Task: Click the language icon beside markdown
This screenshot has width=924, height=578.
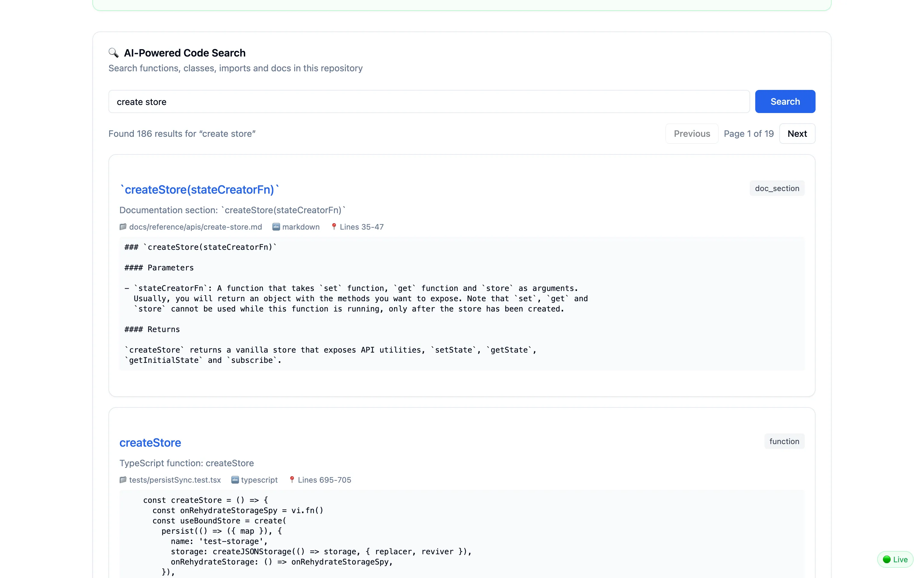Action: click(276, 227)
